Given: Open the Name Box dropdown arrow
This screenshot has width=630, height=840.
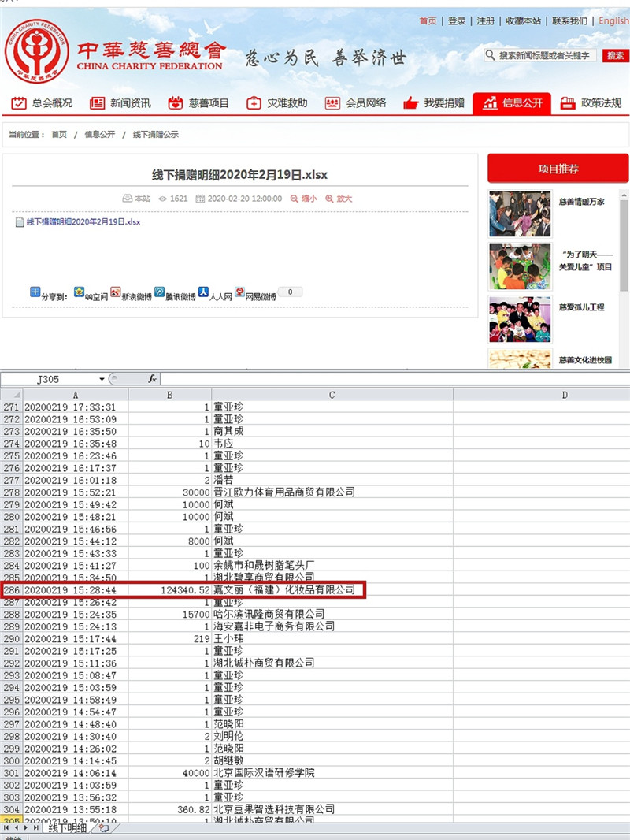Looking at the screenshot, I should click(102, 379).
